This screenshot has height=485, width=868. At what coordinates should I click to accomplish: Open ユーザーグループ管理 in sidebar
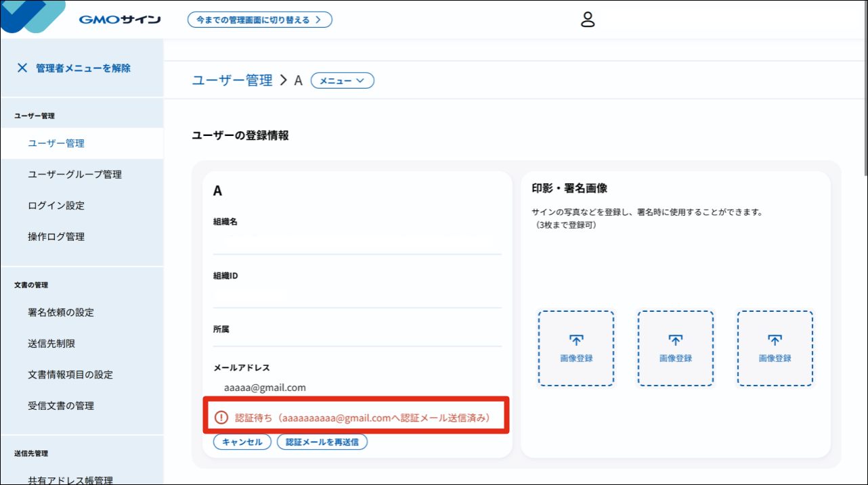[x=74, y=175]
